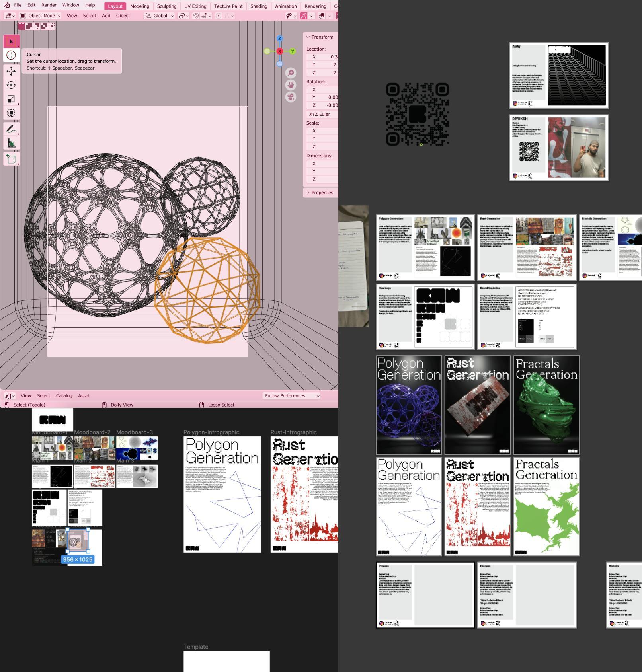The height and width of the screenshot is (672, 642).
Task: Click the pan view hand icon
Action: (291, 85)
